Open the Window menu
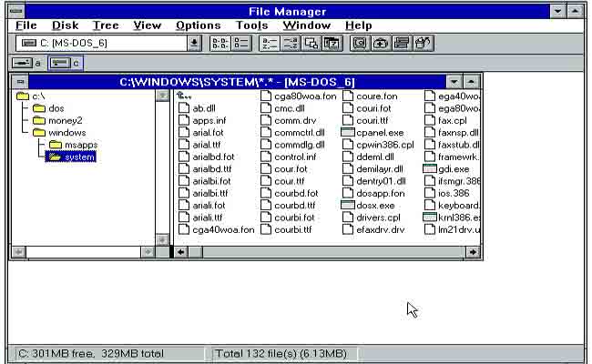Image resolution: width=592 pixels, height=364 pixels. click(307, 25)
